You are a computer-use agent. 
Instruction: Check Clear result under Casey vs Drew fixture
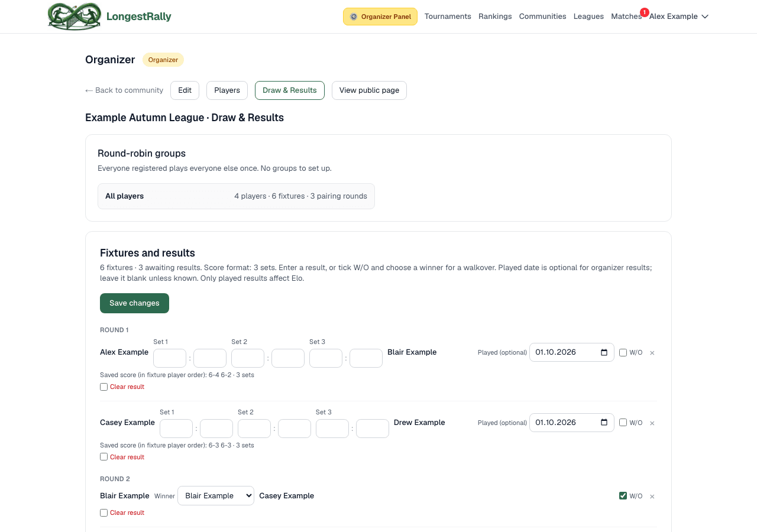click(x=103, y=457)
